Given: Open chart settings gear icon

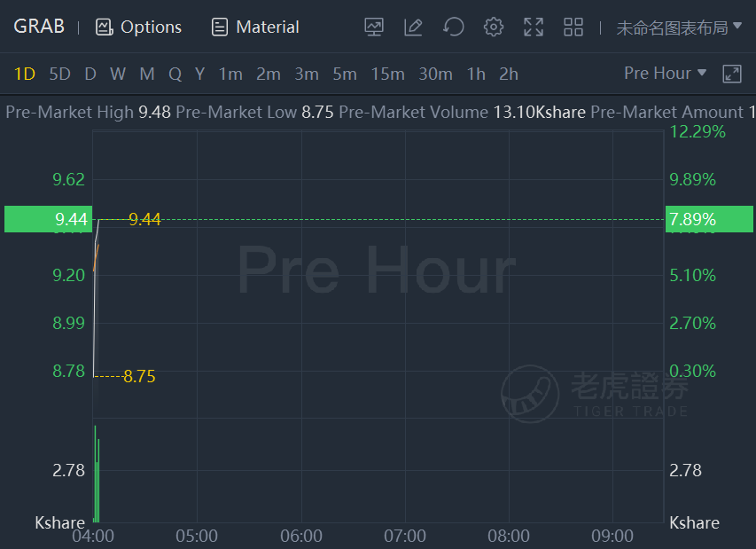Looking at the screenshot, I should tap(494, 27).
